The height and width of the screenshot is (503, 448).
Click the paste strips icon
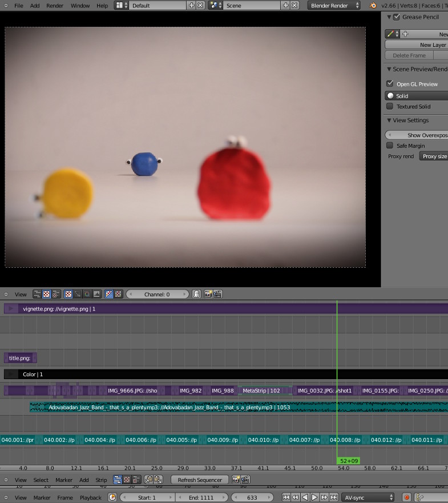[158, 480]
